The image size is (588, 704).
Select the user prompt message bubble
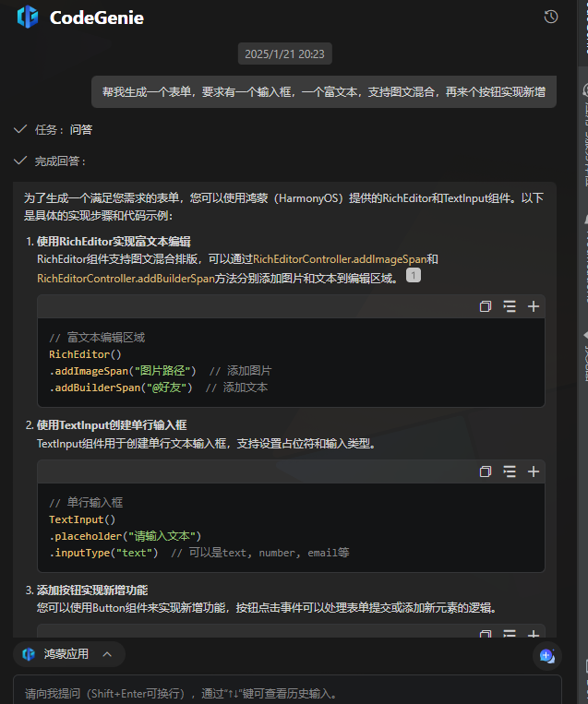point(324,92)
